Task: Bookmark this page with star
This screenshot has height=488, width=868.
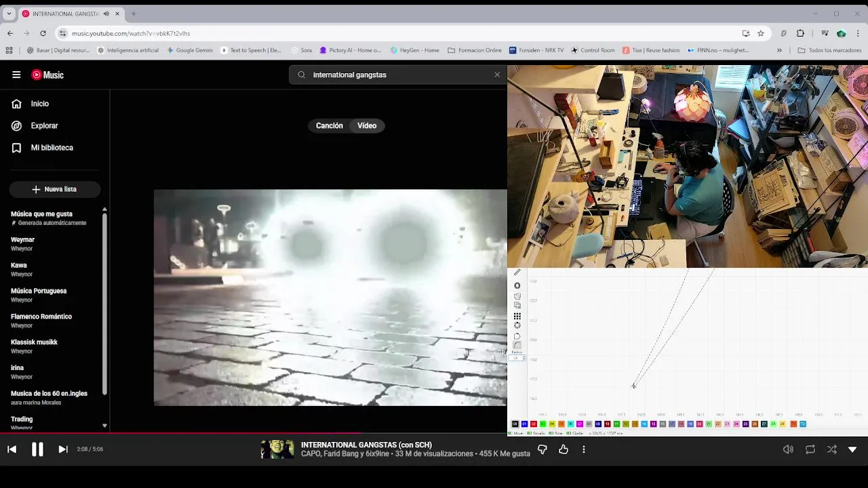Action: click(x=761, y=33)
